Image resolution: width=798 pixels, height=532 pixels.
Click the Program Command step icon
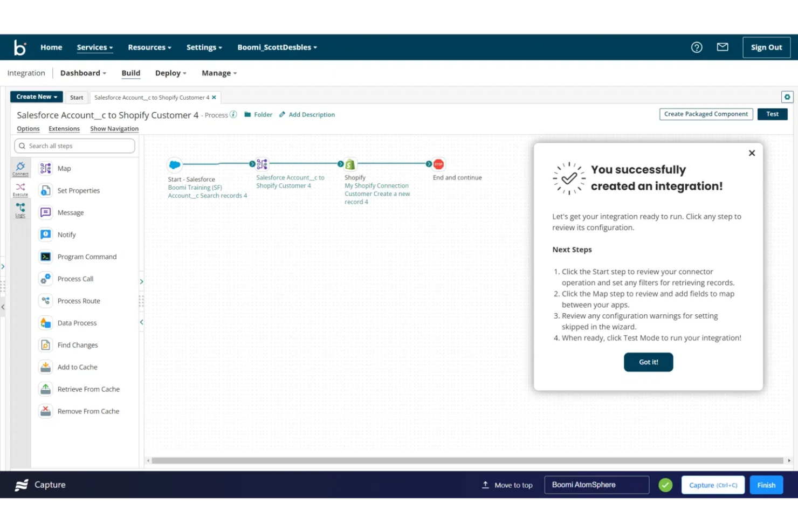45,257
